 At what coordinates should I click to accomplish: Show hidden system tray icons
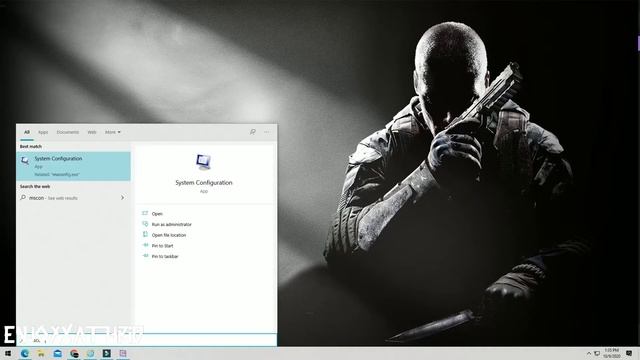point(589,353)
